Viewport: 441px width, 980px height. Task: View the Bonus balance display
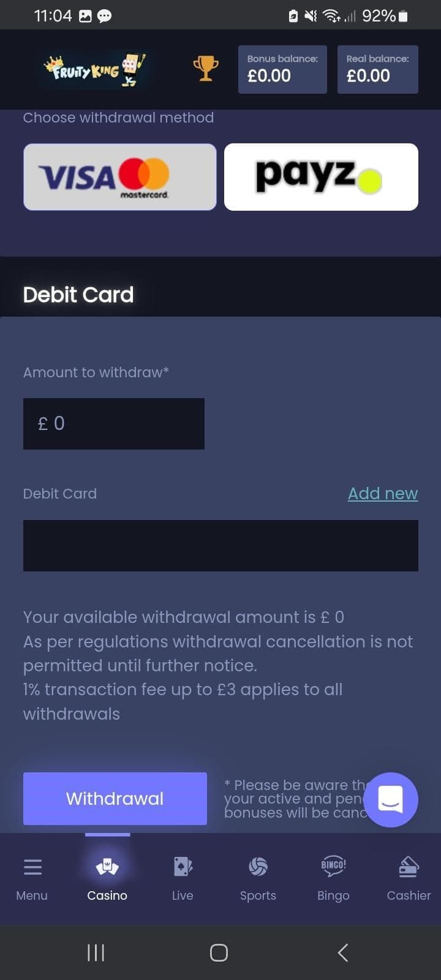282,69
